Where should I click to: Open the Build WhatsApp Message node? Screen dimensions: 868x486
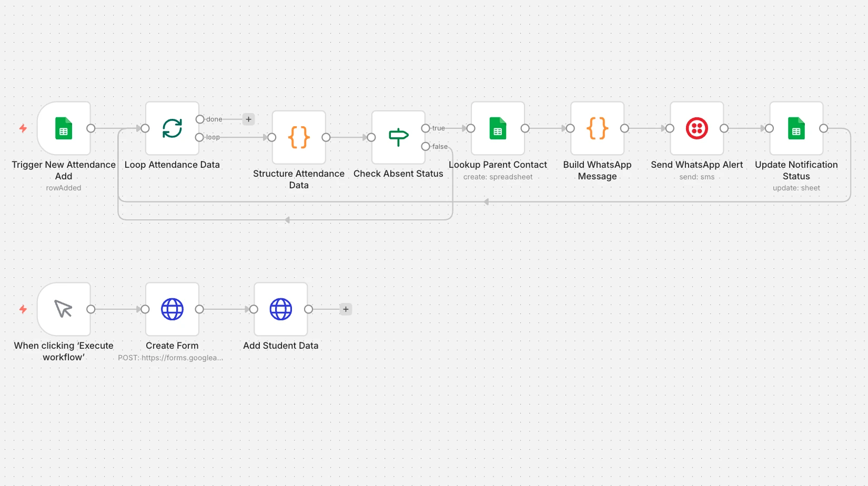[597, 128]
